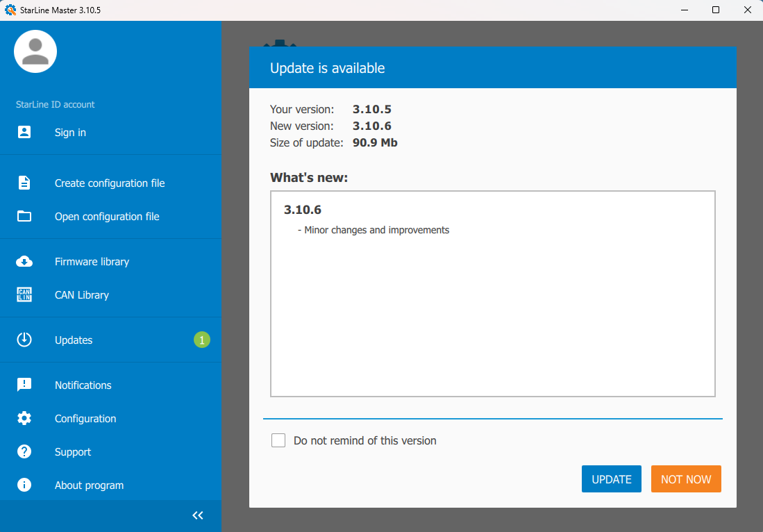Screen dimensions: 763x532
Task: Select the Support menu entry
Action: coord(73,452)
